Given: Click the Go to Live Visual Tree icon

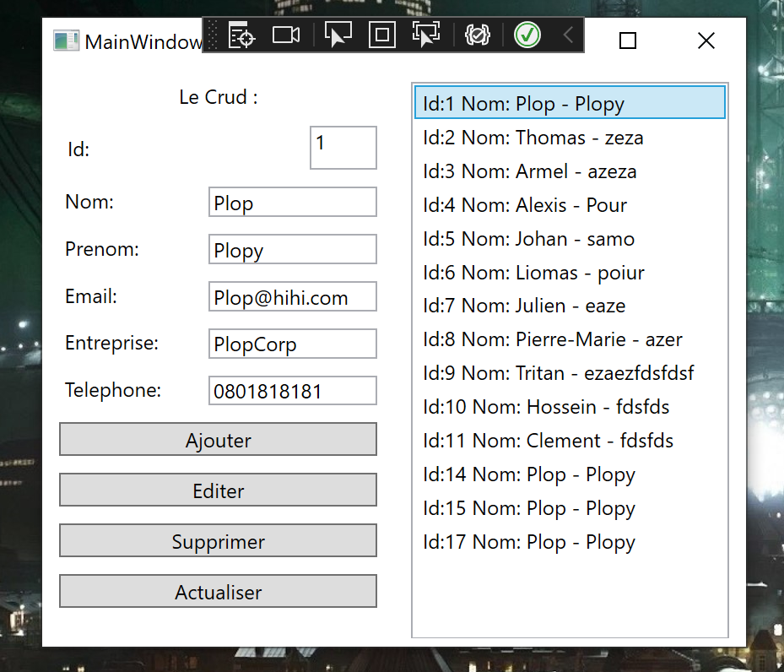Looking at the screenshot, I should pyautogui.click(x=241, y=35).
